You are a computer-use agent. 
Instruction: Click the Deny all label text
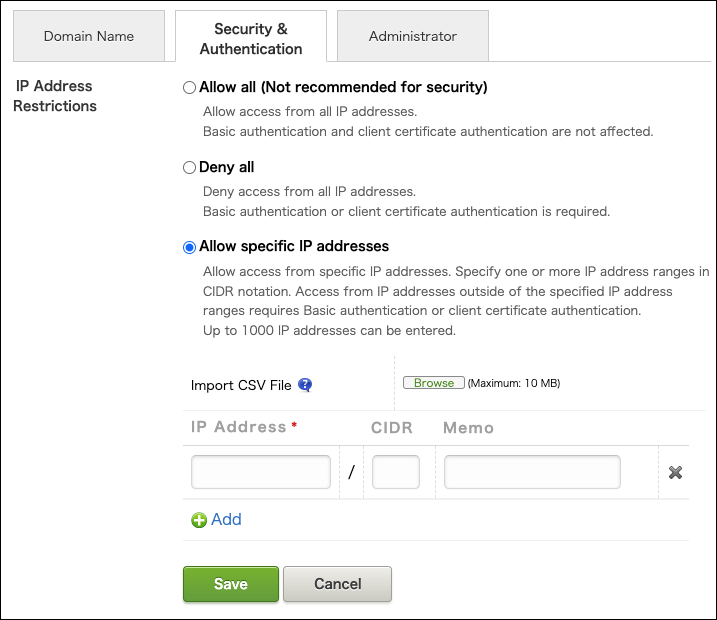(x=227, y=167)
